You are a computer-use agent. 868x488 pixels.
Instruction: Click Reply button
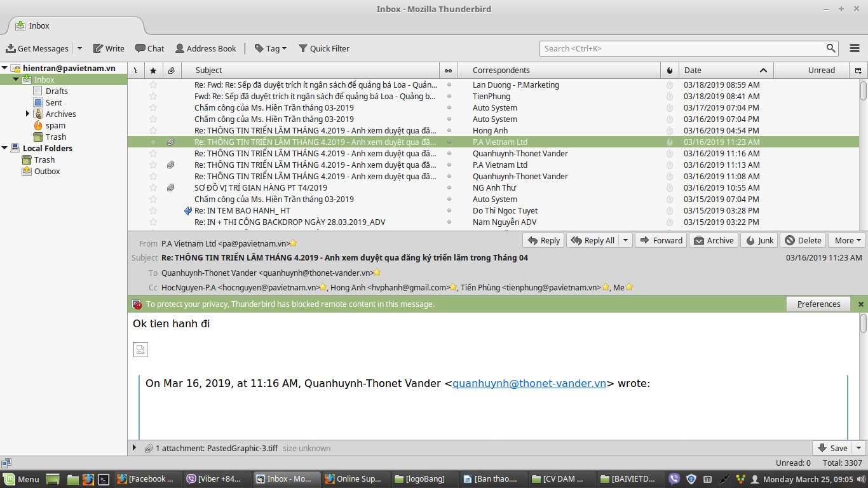[543, 240]
